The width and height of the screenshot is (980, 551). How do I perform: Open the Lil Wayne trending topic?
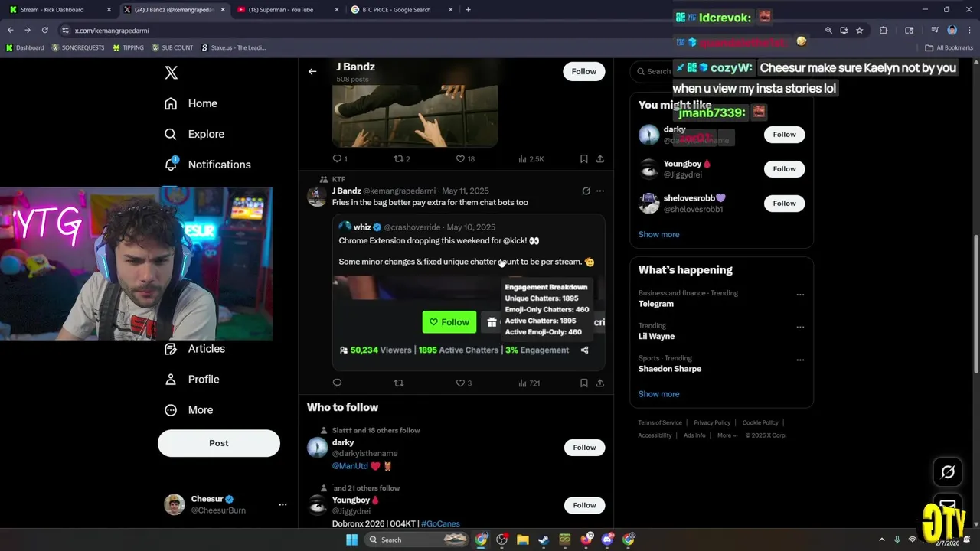pos(656,337)
